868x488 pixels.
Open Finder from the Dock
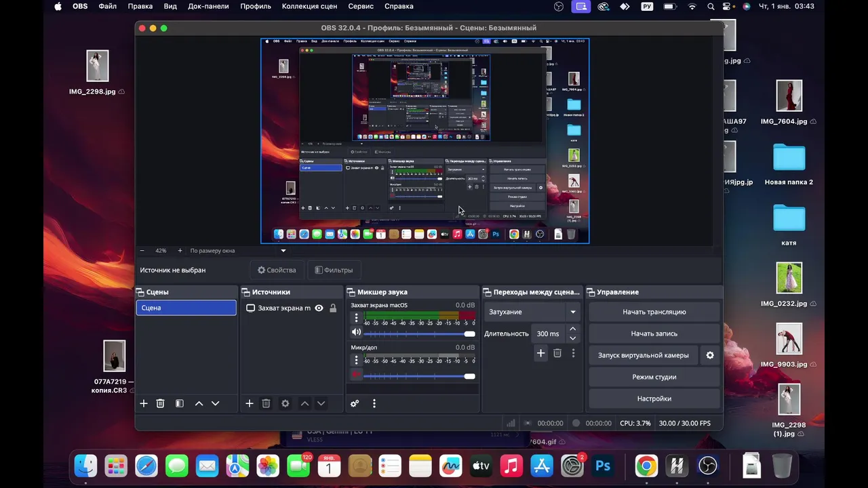[85, 466]
